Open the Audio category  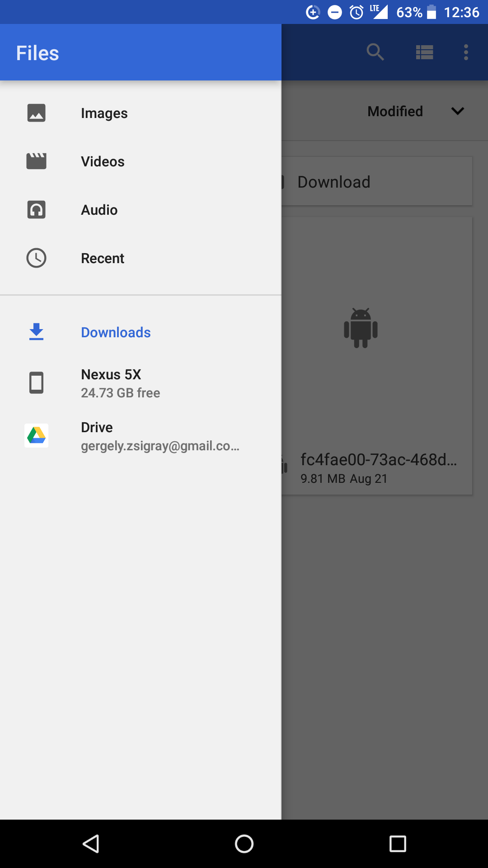click(141, 210)
